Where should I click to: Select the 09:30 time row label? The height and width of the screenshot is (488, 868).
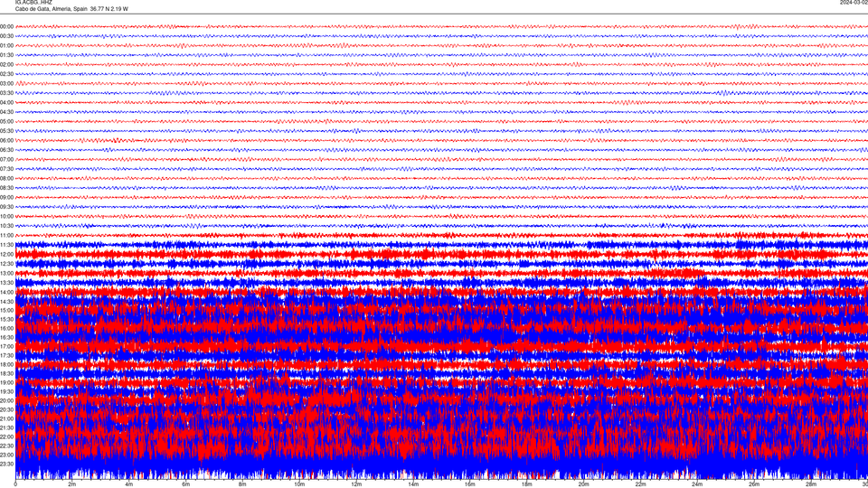click(6, 206)
